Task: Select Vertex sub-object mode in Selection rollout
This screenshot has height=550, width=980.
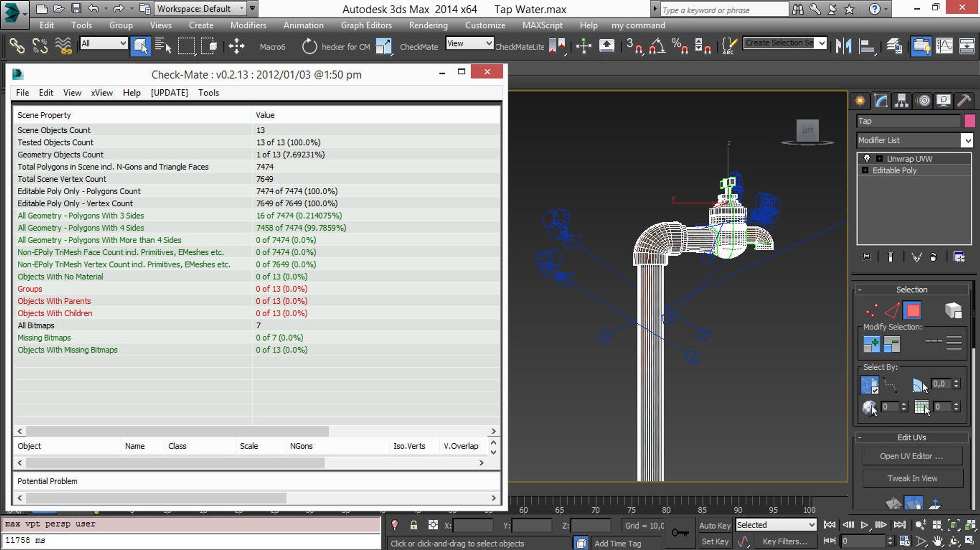Action: coord(871,310)
